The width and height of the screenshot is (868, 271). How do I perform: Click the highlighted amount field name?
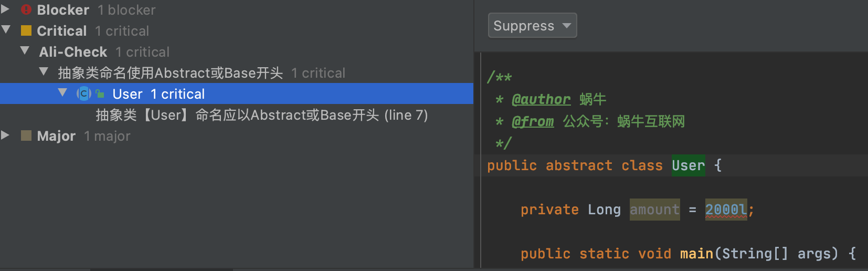(655, 210)
